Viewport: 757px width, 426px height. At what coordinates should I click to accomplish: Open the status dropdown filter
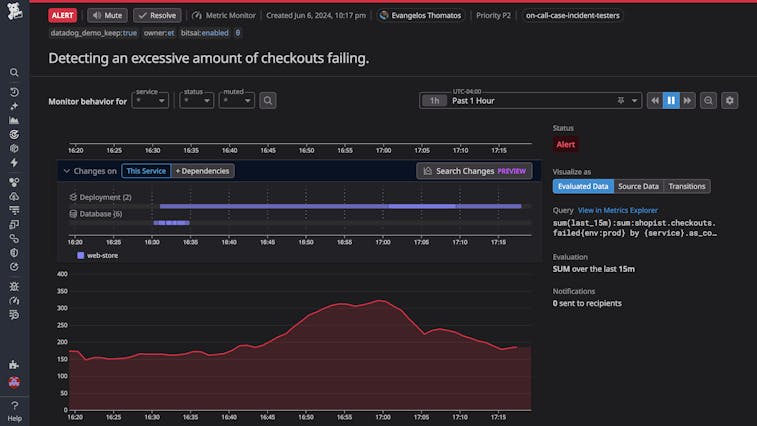[198, 101]
